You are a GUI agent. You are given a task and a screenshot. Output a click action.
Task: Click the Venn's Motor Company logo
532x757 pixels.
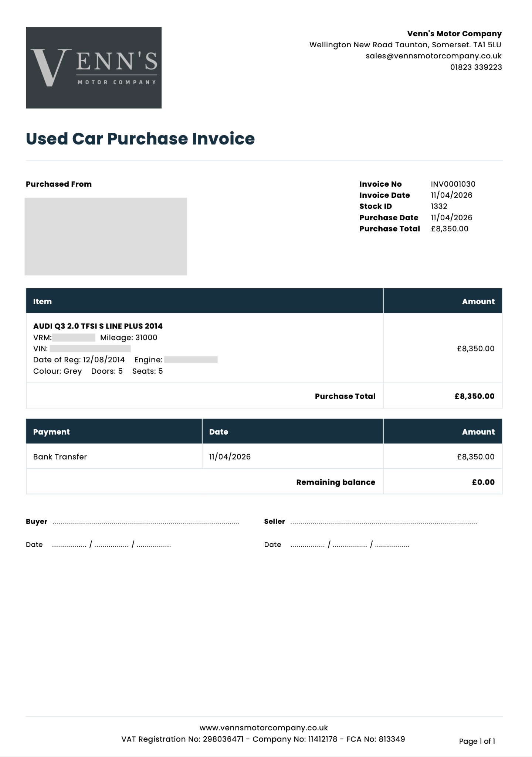click(94, 68)
